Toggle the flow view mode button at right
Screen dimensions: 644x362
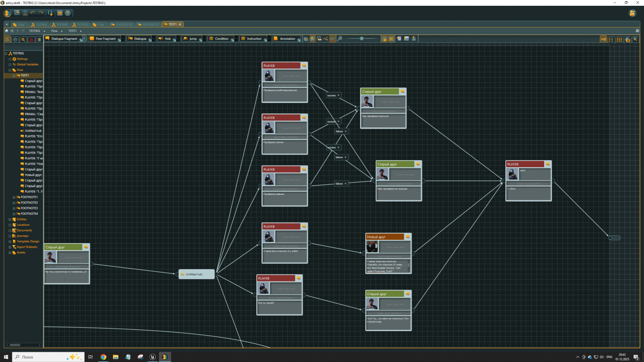coord(603,40)
